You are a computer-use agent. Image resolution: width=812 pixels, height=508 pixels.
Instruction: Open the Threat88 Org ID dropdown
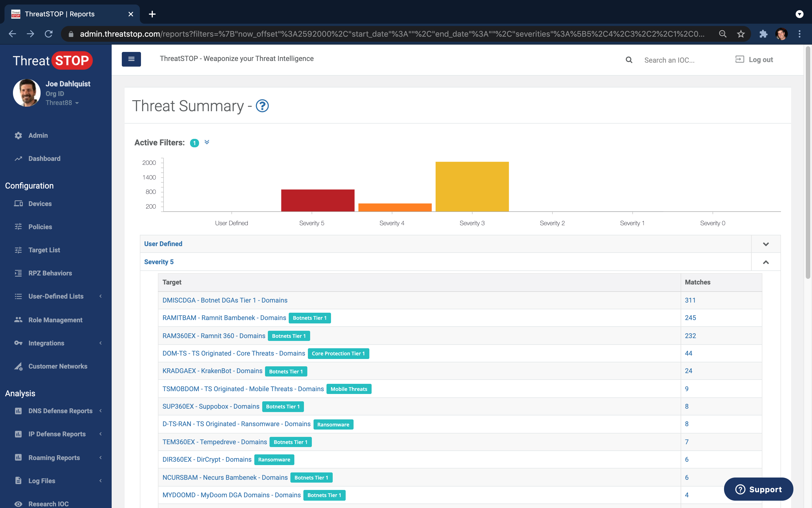click(x=62, y=103)
